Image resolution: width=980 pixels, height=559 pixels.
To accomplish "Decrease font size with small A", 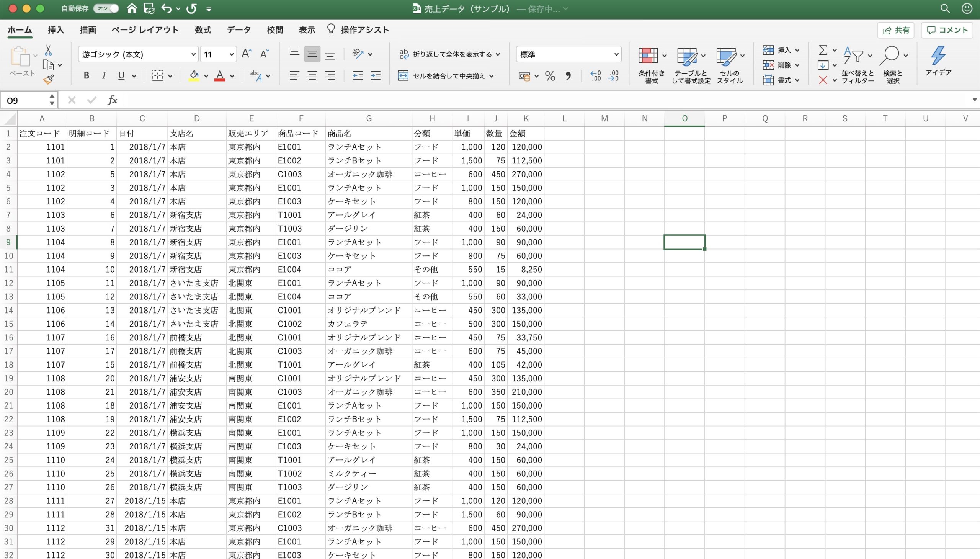I will pyautogui.click(x=265, y=54).
